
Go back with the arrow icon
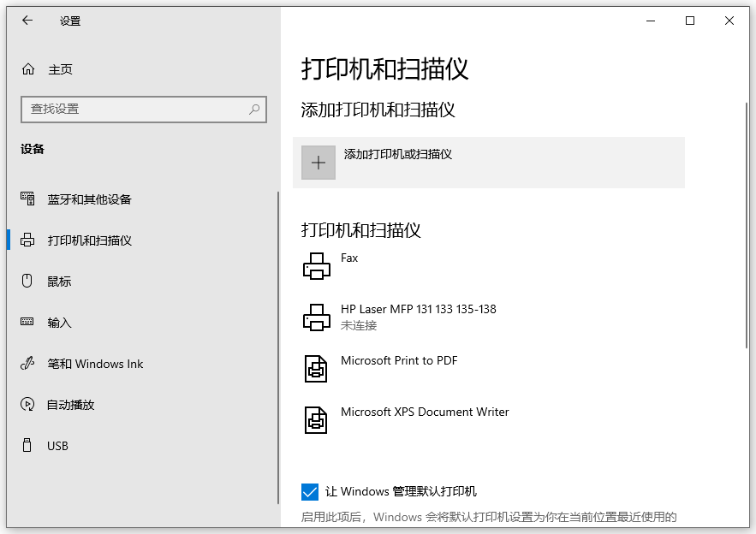coord(27,21)
